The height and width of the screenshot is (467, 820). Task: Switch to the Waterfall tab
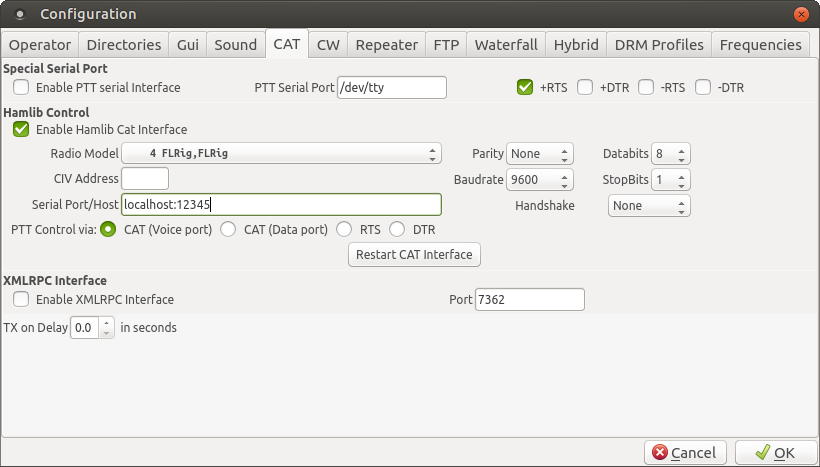tap(506, 45)
